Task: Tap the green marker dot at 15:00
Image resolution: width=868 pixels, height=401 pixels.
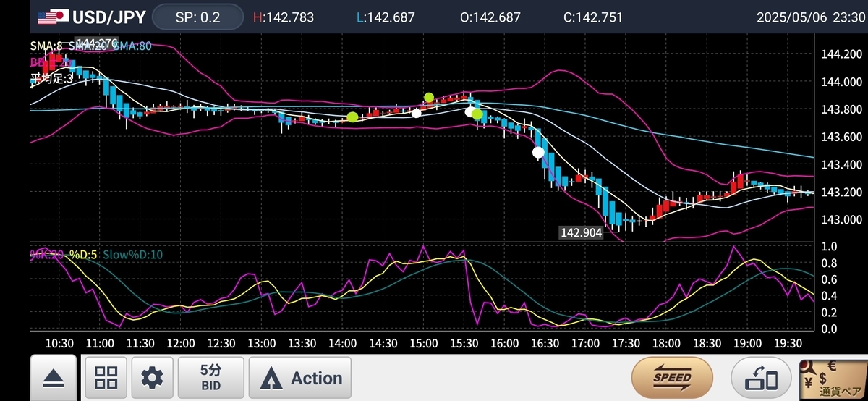Action: [x=429, y=97]
